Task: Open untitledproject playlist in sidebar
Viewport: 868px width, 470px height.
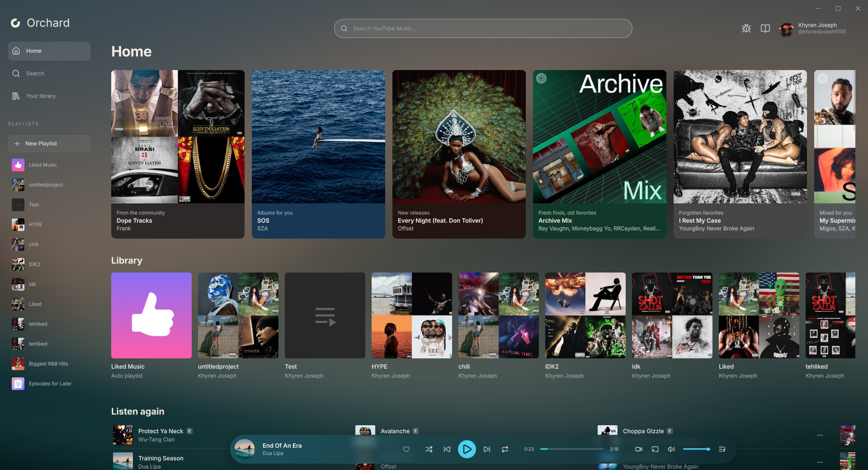Action: pos(49,185)
